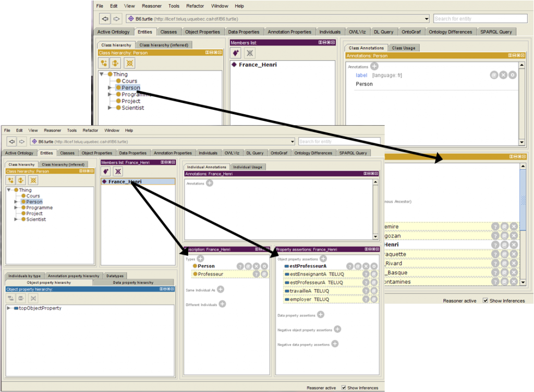Expand topObjectProperty in the object property hierarchy

(9, 308)
